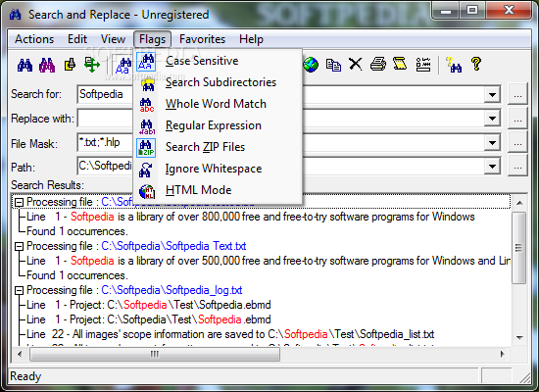539x392 pixels.
Task: Toggle the Case Sensitive toolbar button
Action: (123, 66)
